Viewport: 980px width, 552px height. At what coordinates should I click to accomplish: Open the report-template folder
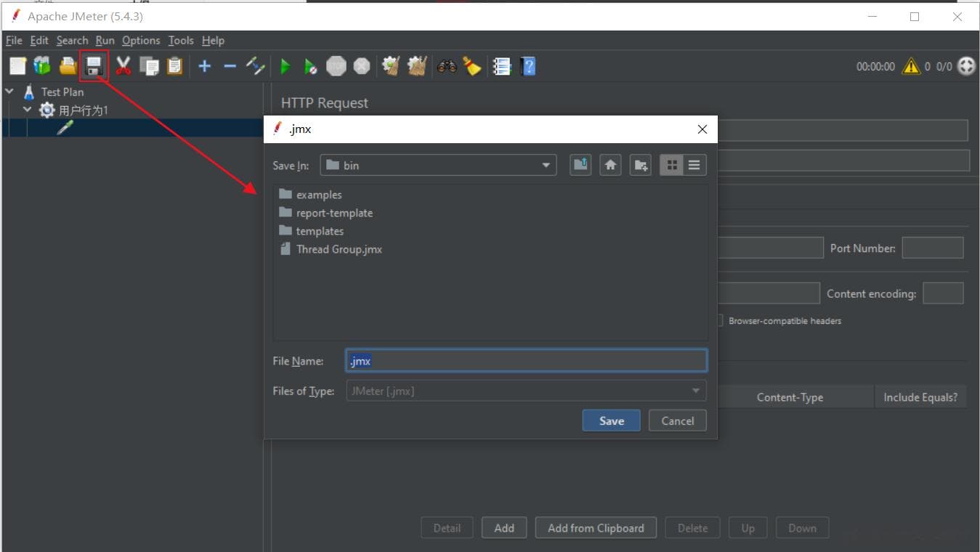pos(325,213)
